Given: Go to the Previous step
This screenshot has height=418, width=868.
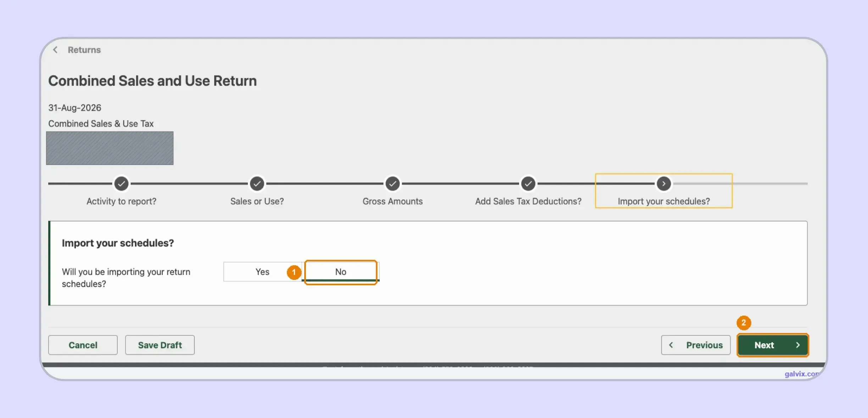Looking at the screenshot, I should pos(696,345).
